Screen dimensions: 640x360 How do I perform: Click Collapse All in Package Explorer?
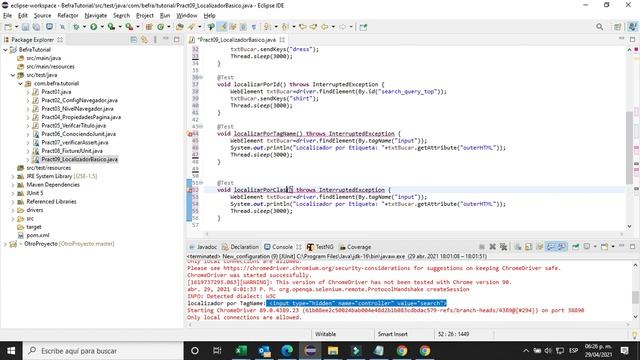click(134, 40)
